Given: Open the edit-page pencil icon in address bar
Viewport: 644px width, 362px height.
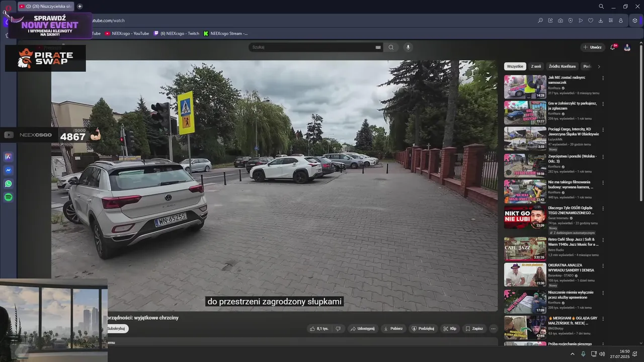Looking at the screenshot, I should coord(550,21).
